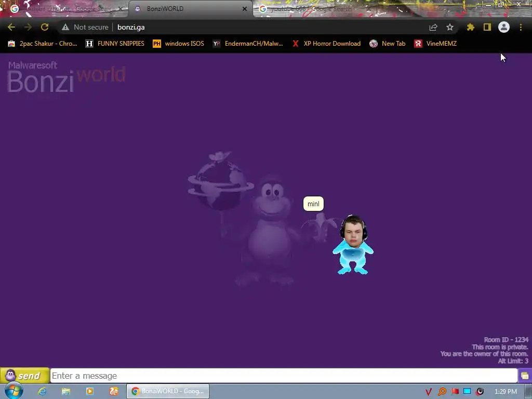Image resolution: width=532 pixels, height=399 pixels.
Task: Open the FUNNY SNIPPIES bookmark
Action: point(115,44)
